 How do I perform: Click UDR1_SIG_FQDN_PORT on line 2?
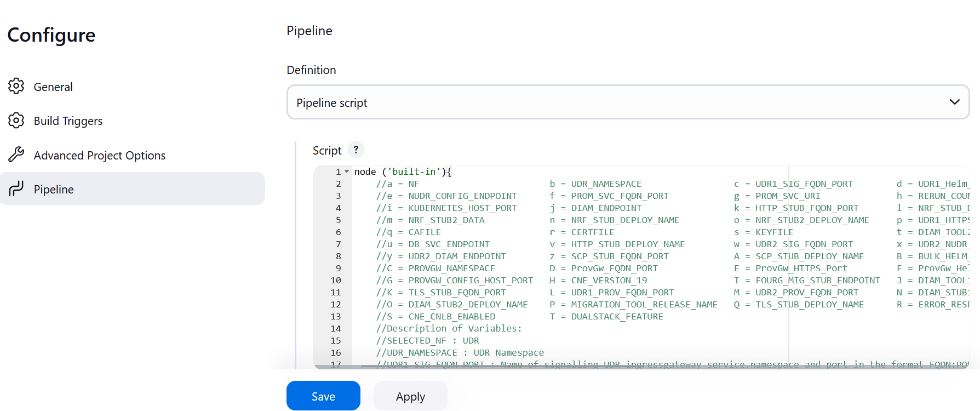tap(804, 184)
